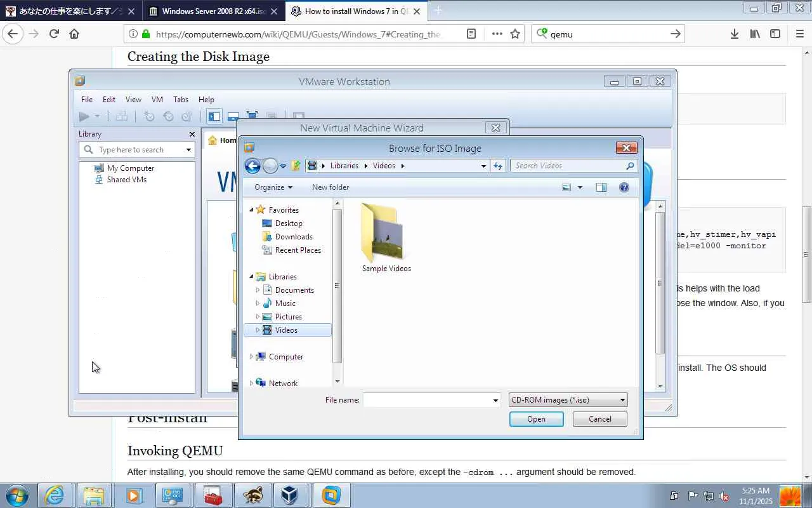Open Help in the file browse dialog
The height and width of the screenshot is (508, 812).
[x=624, y=187]
